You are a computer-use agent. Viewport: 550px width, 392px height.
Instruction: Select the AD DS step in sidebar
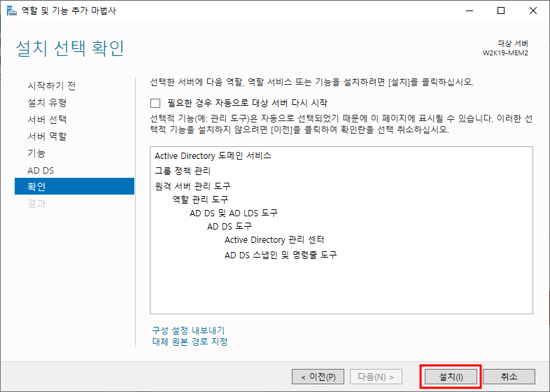[41, 171]
